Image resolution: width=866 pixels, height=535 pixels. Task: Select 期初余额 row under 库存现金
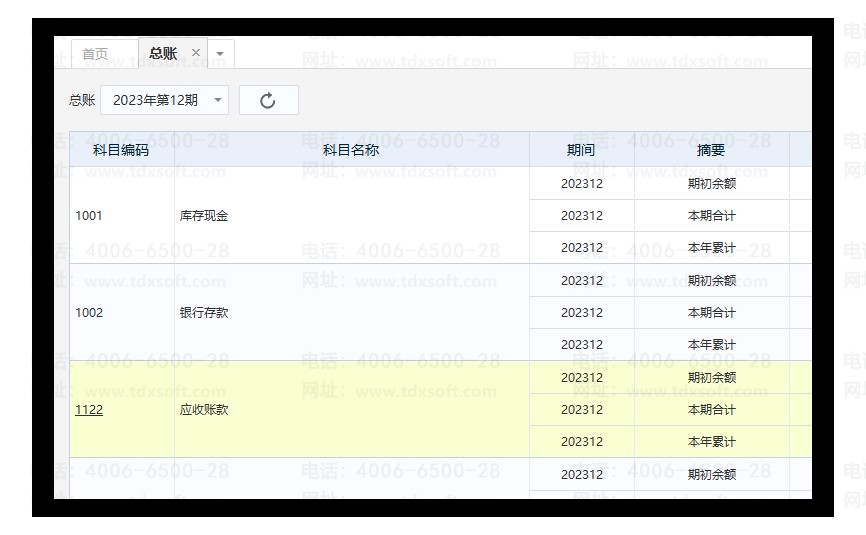click(x=711, y=184)
